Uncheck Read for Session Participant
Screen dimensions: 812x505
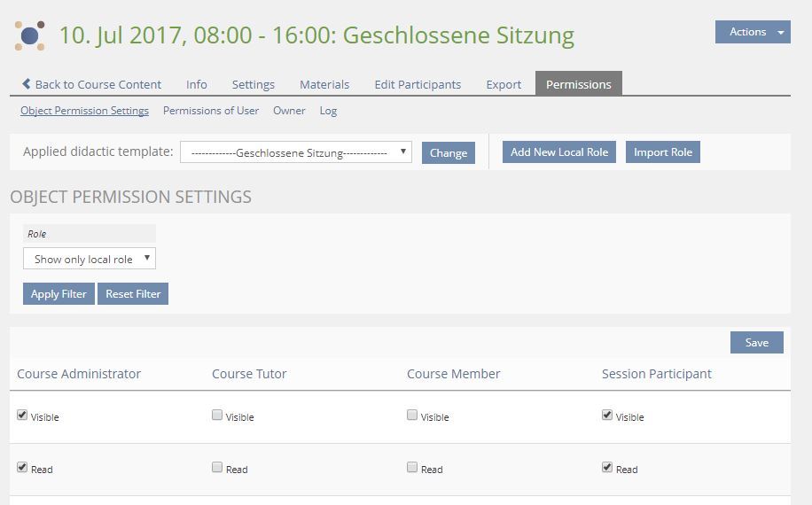coord(607,467)
